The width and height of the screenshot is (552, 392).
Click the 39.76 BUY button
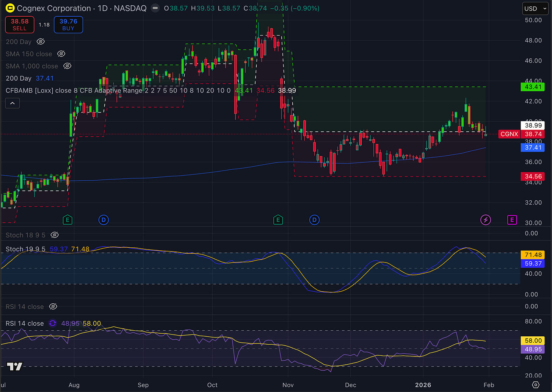tap(68, 25)
